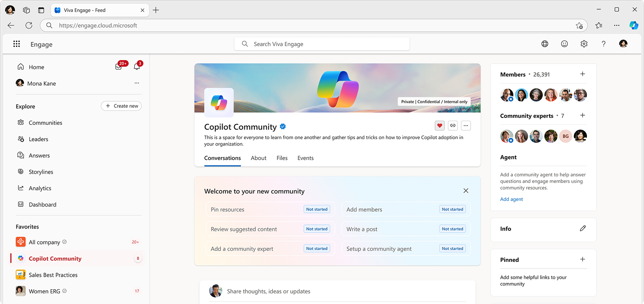Screen dimensions: 644x304
Task: Open the emoji feedback icon
Action: (x=564, y=44)
